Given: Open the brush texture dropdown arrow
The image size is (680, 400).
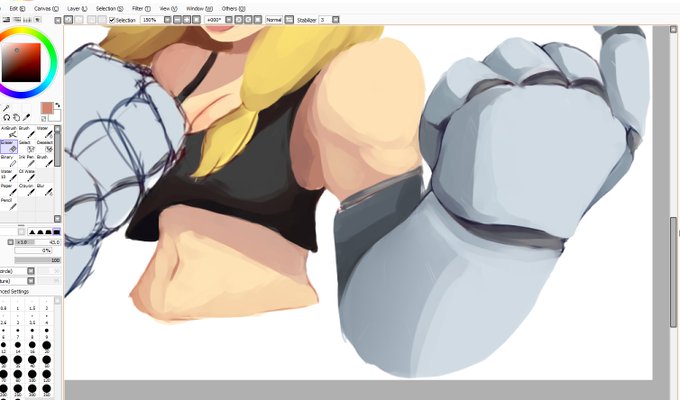Looking at the screenshot, I should [x=30, y=281].
